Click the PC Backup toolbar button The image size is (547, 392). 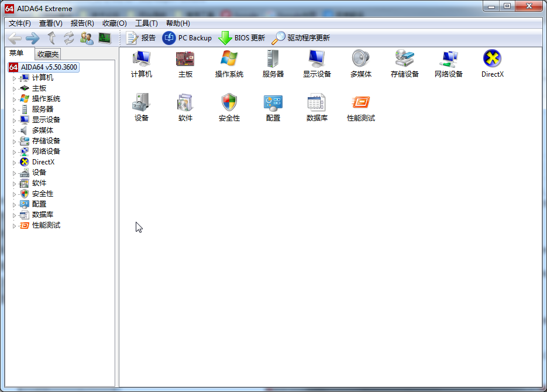(x=187, y=37)
